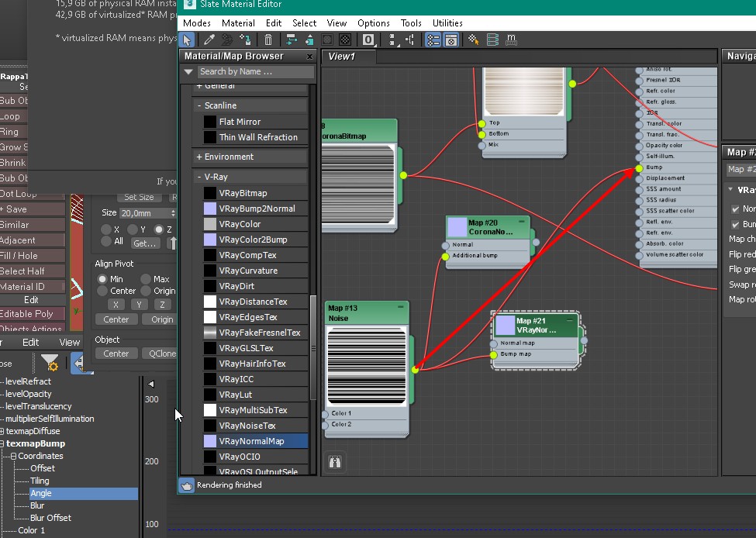Select the eyedropper Pick Material tool
The height and width of the screenshot is (538, 756).
[x=209, y=40]
